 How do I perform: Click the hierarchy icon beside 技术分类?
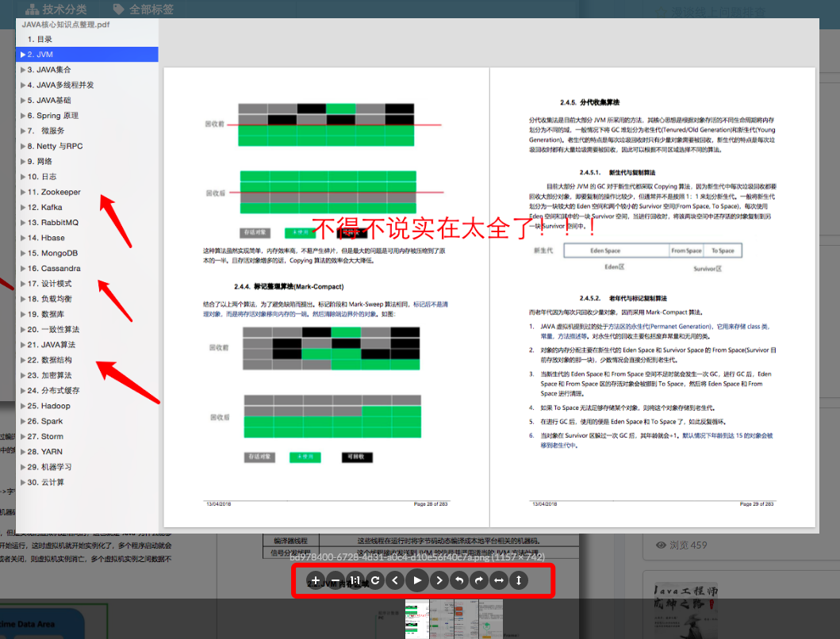click(33, 9)
